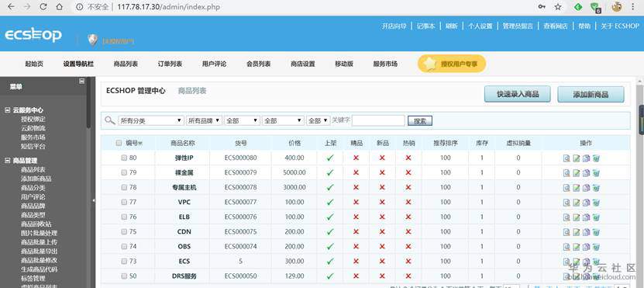Check the select-all checkbox beside 编号
The width and height of the screenshot is (644, 288).
pos(119,143)
